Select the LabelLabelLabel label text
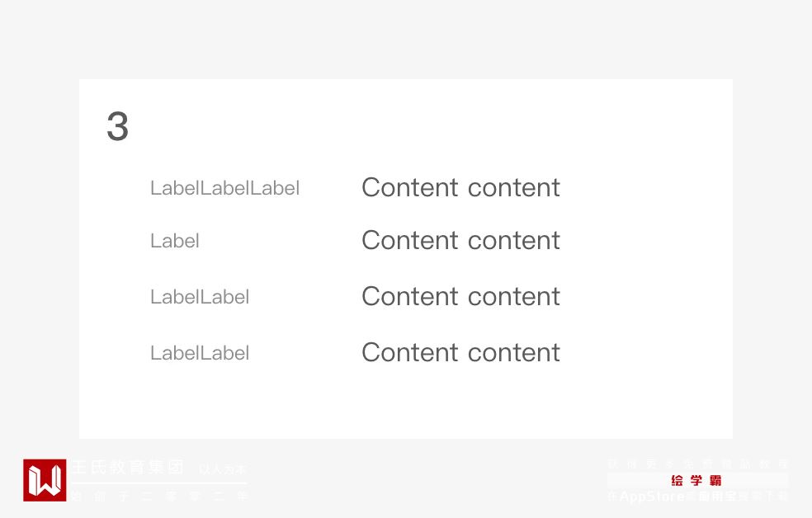This screenshot has height=518, width=812. (x=224, y=188)
